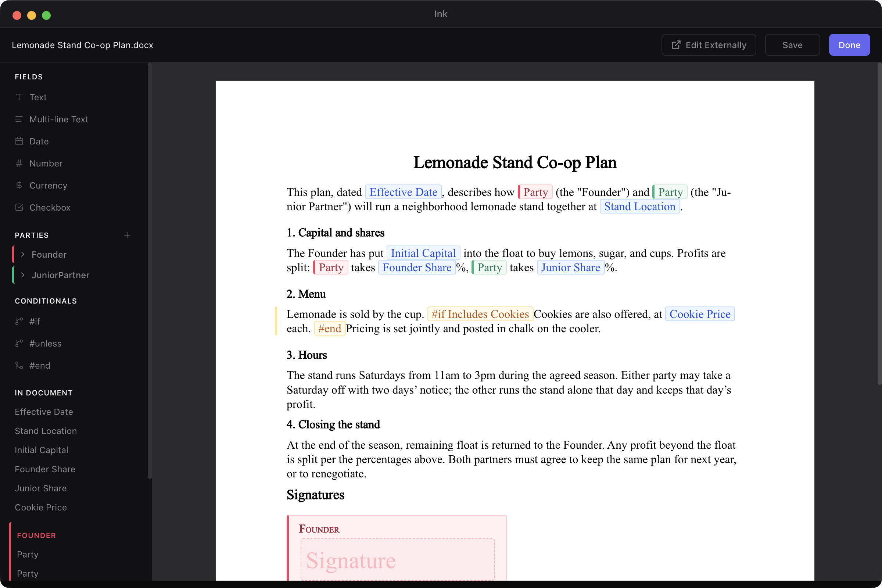This screenshot has height=588, width=882.
Task: Select the Currency field type label
Action: tap(49, 185)
